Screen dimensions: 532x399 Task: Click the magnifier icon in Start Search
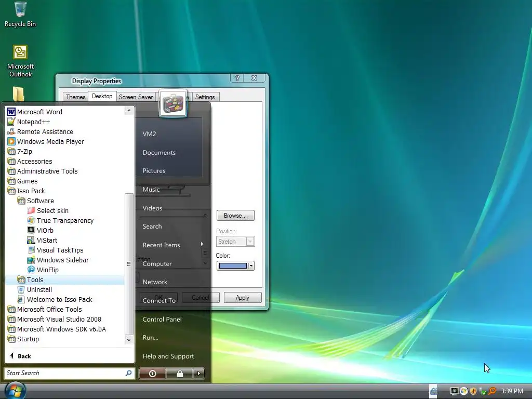tap(129, 373)
